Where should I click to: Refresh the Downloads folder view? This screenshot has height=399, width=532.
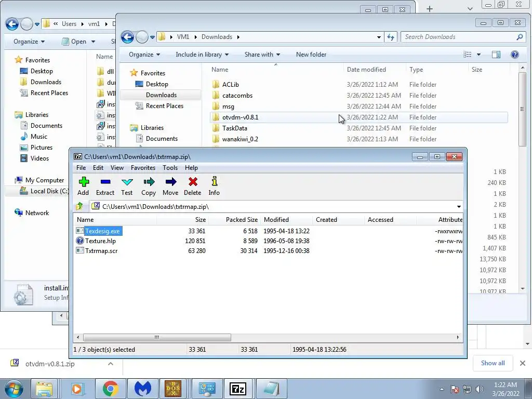pos(391,37)
